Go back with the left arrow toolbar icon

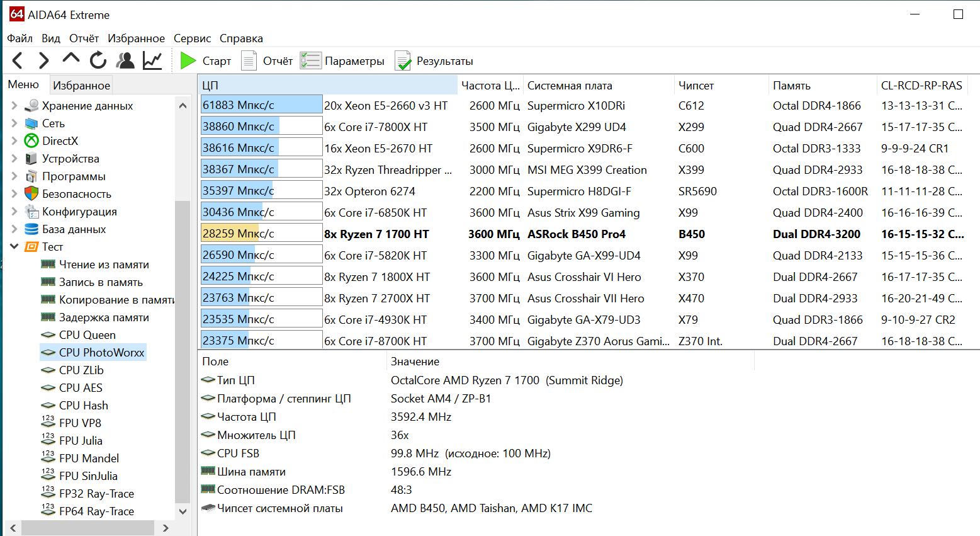click(18, 60)
